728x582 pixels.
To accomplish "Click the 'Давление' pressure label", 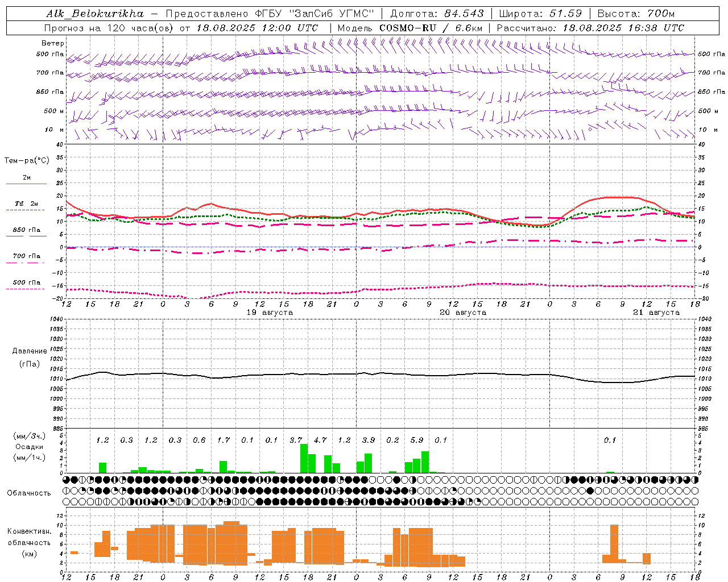I will pyautogui.click(x=30, y=351).
